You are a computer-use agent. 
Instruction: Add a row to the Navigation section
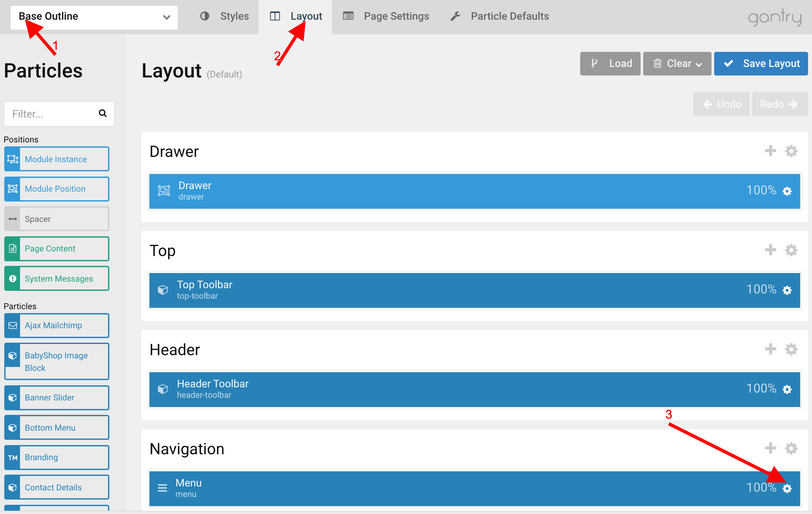[770, 448]
